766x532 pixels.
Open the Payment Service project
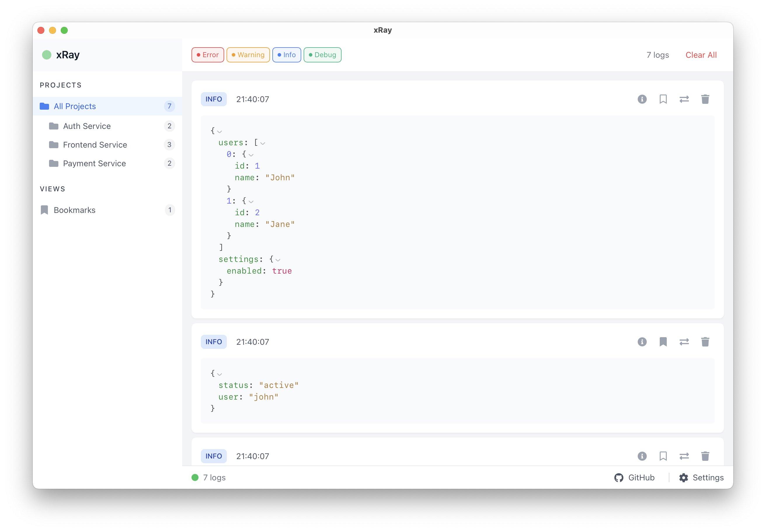[x=107, y=163]
